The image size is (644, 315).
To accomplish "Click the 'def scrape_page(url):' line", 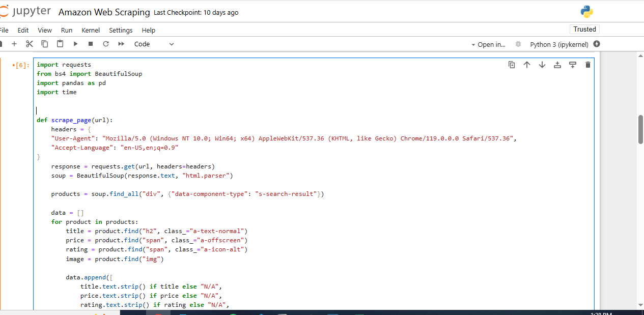I will click(74, 120).
